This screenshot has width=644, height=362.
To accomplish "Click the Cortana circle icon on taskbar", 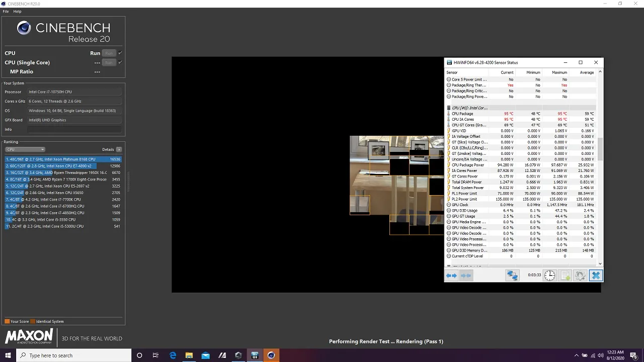I will click(x=139, y=355).
